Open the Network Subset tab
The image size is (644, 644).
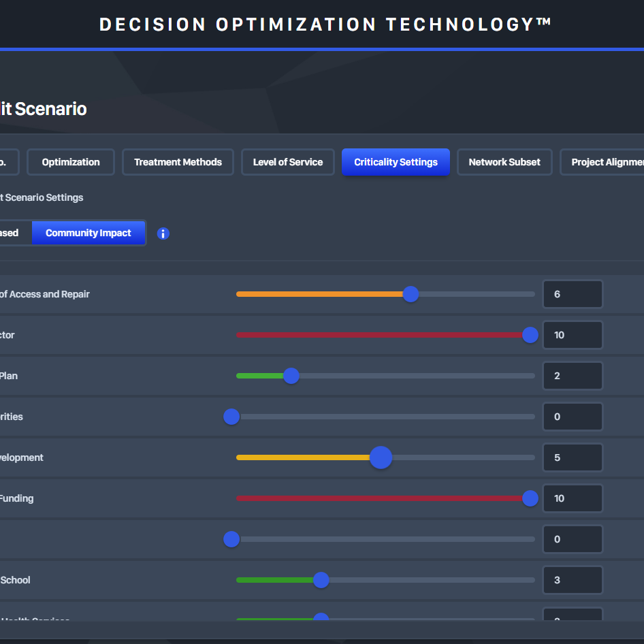coord(504,162)
